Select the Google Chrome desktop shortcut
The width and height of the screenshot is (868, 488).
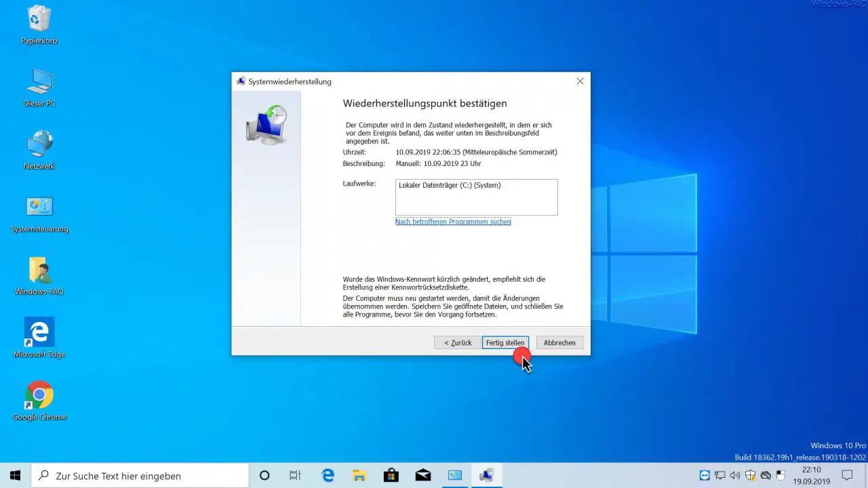pos(39,401)
